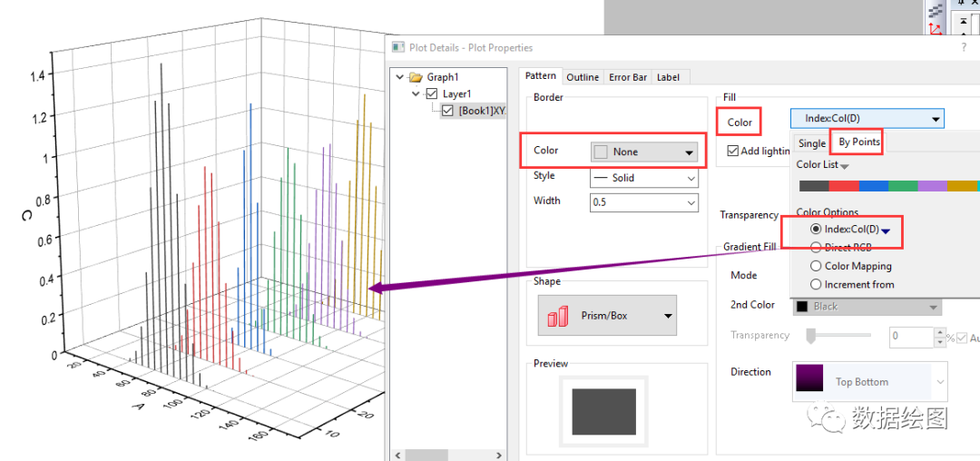Collapse the Layer1 tree node

(x=416, y=93)
